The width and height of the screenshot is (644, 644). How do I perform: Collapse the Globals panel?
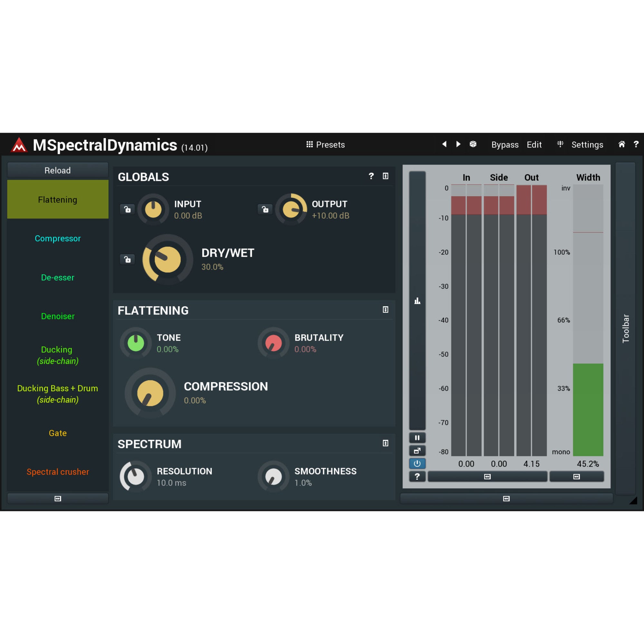pos(385,176)
